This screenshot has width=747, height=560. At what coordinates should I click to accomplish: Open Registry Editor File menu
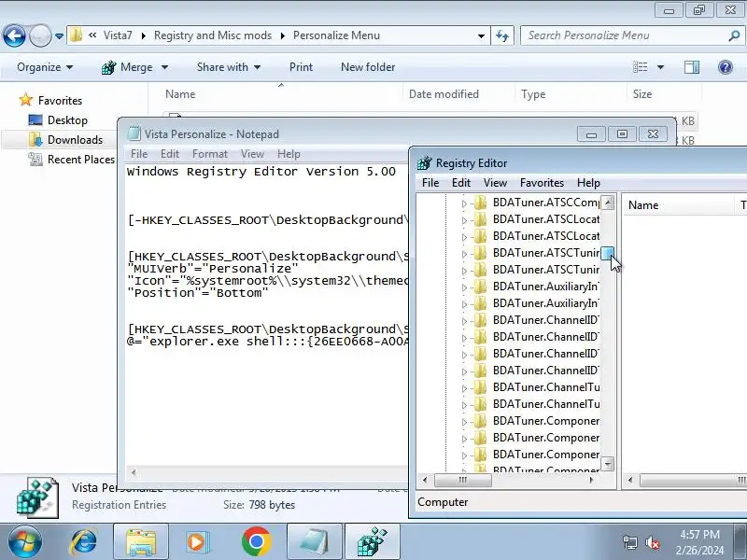click(430, 183)
